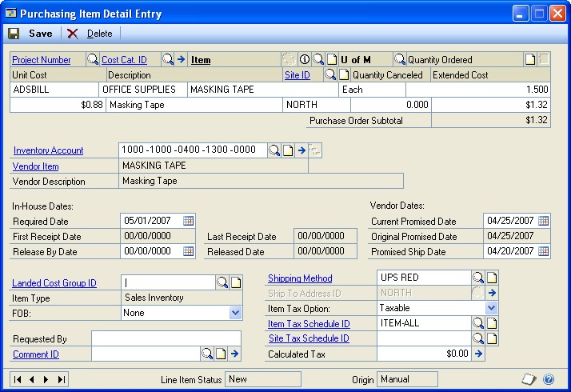Go to last record navigation button
Viewport: 571px width, 392px height.
pos(61,380)
